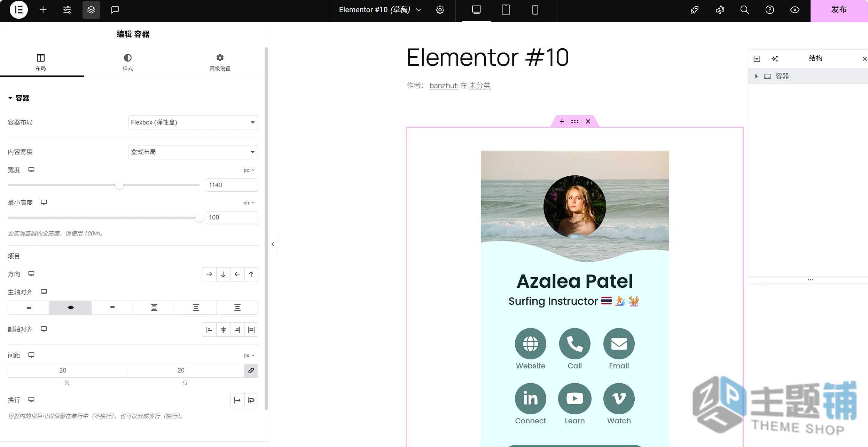Collapse the 容器 section header
Image resolution: width=868 pixels, height=447 pixels.
[x=19, y=98]
